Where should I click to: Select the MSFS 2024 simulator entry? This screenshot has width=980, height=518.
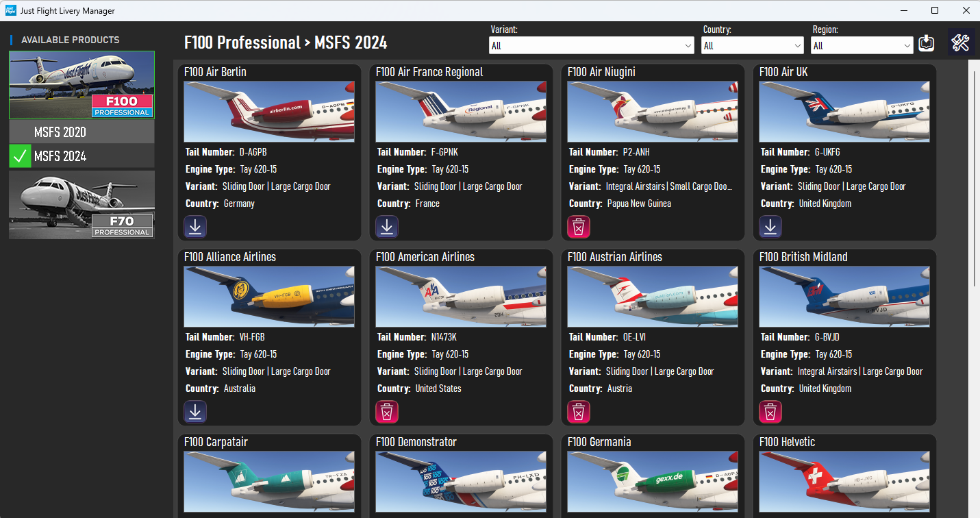pyautogui.click(x=81, y=156)
